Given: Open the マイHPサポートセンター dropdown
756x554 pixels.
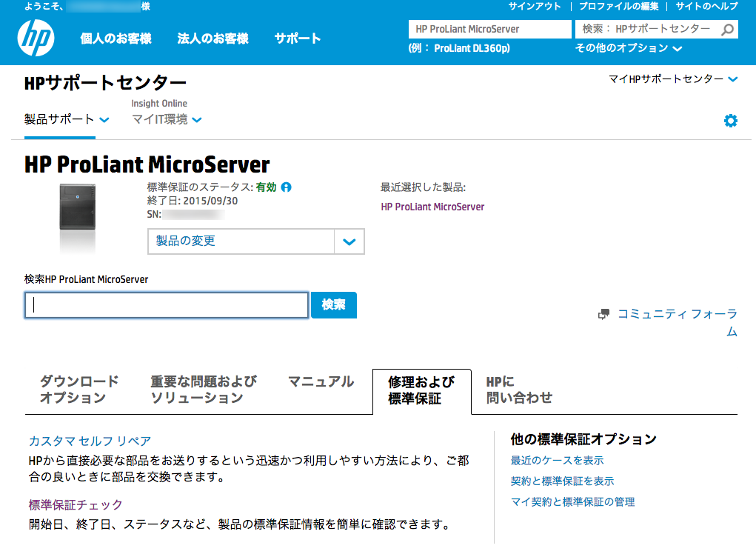Looking at the screenshot, I should point(672,79).
